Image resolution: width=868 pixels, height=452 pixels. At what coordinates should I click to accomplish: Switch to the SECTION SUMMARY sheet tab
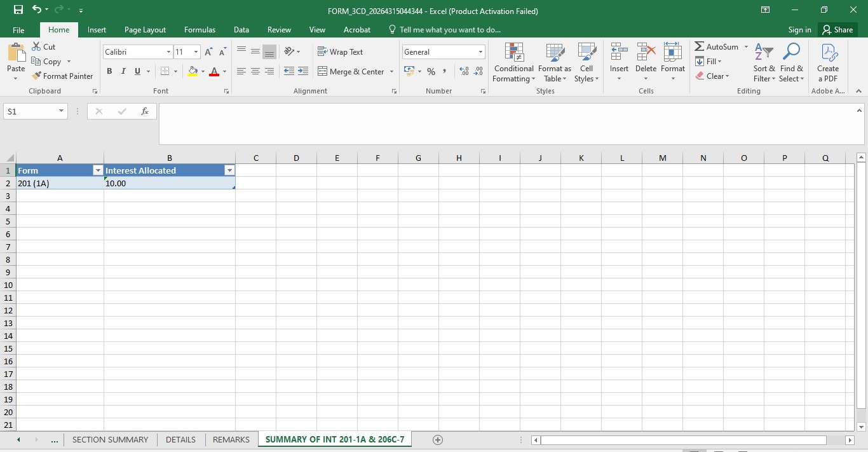point(110,439)
